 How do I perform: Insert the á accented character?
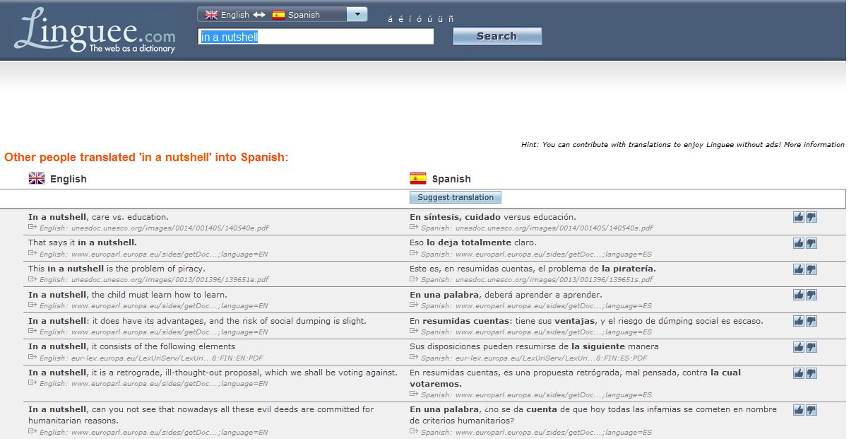point(390,20)
